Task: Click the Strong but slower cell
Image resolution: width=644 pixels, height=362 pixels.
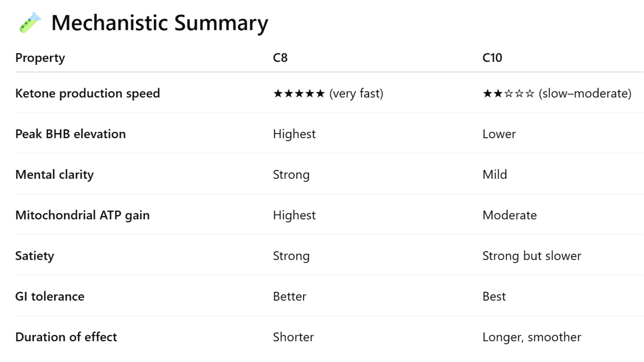Action: coord(532,256)
